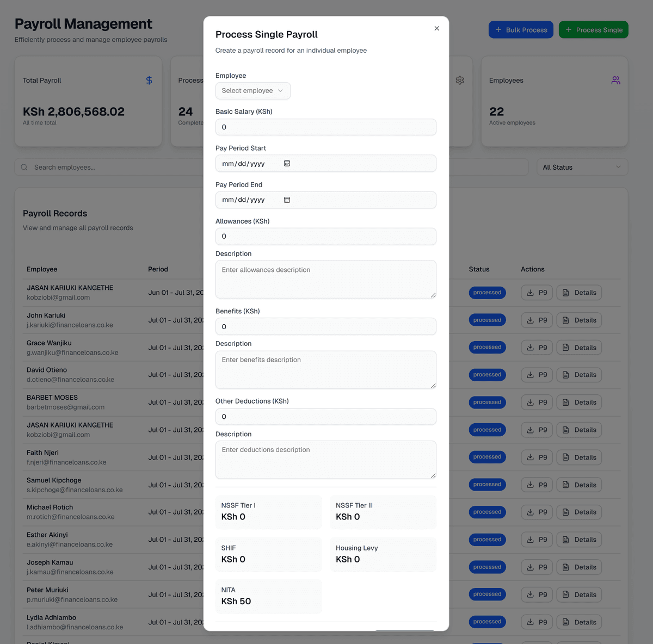Select email j.kariuki@financeloans.co.ke
Image resolution: width=653 pixels, height=644 pixels.
pos(70,325)
